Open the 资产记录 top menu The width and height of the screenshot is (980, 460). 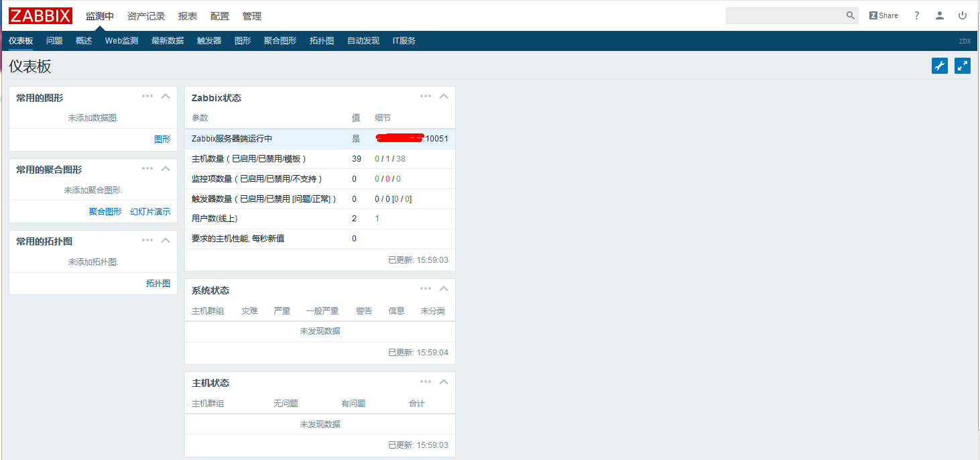point(146,16)
